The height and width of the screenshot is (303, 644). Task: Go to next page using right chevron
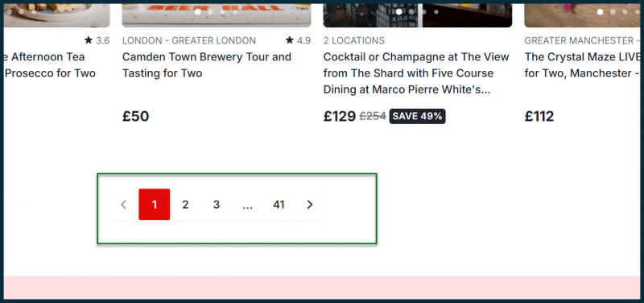coord(310,205)
